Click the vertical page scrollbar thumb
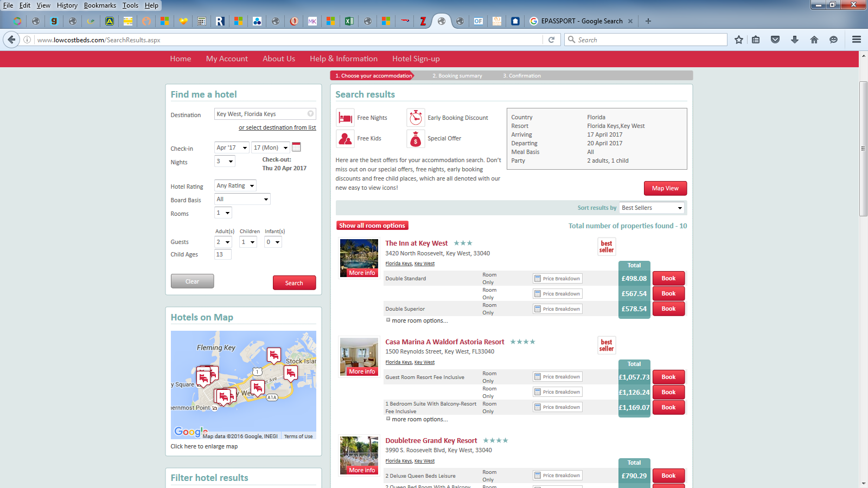868x488 pixels. [x=863, y=149]
